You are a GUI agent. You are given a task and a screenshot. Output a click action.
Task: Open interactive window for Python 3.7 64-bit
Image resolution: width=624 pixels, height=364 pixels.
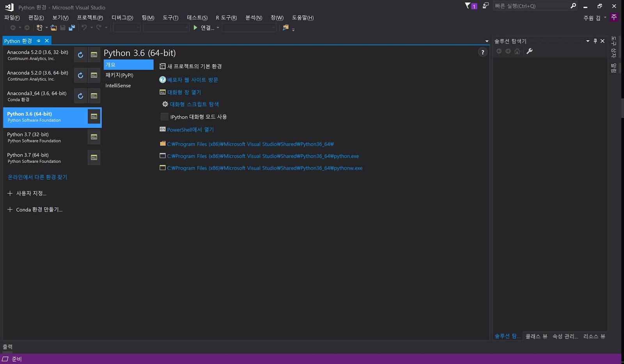94,157
